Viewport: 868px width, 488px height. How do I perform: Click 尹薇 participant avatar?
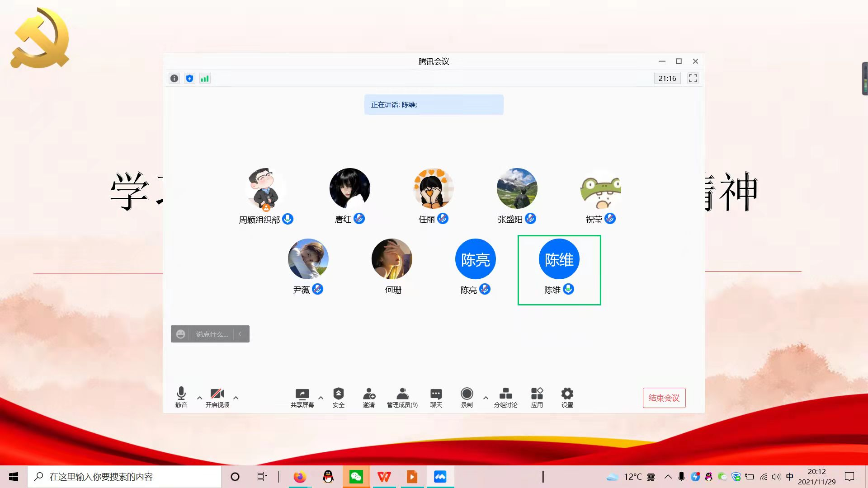[308, 259]
